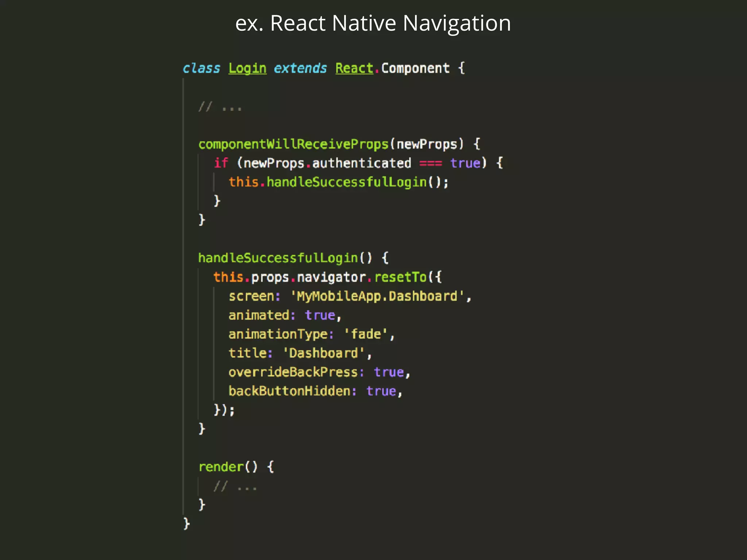Click the 'Login' class name
Viewport: 747px width, 560px height.
[247, 68]
